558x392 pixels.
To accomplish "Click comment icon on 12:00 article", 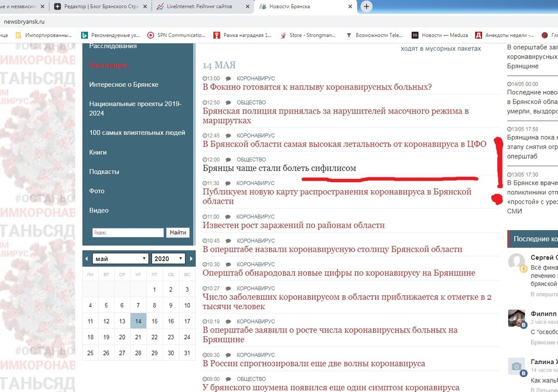I will point(228,159).
